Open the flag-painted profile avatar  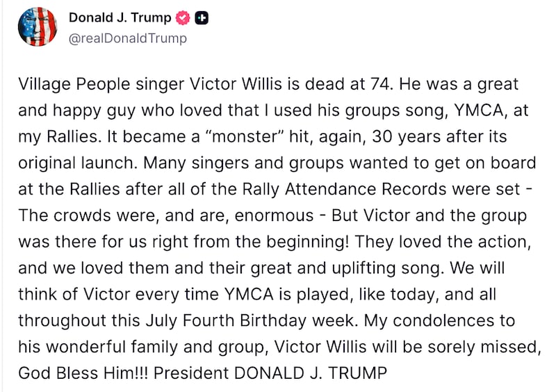click(38, 27)
